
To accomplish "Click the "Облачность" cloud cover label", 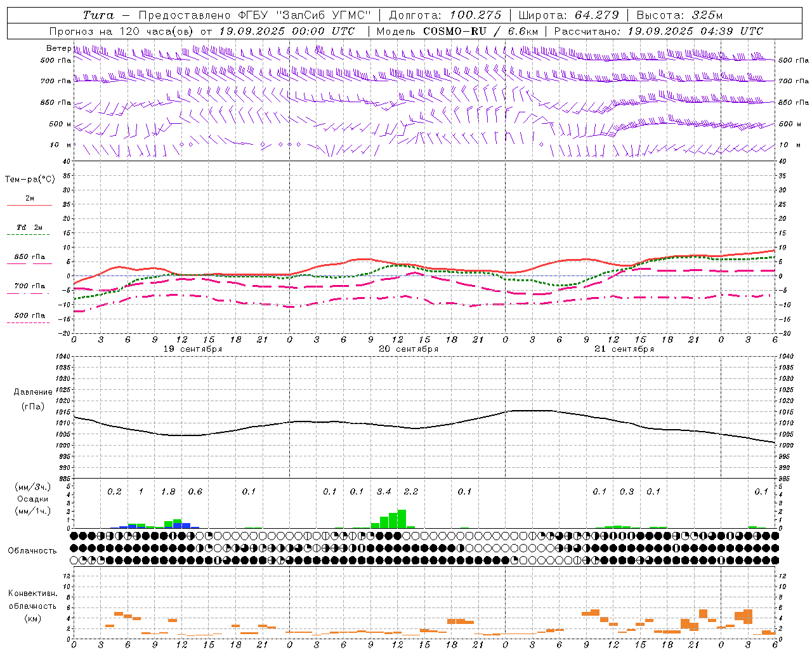I will tap(32, 550).
